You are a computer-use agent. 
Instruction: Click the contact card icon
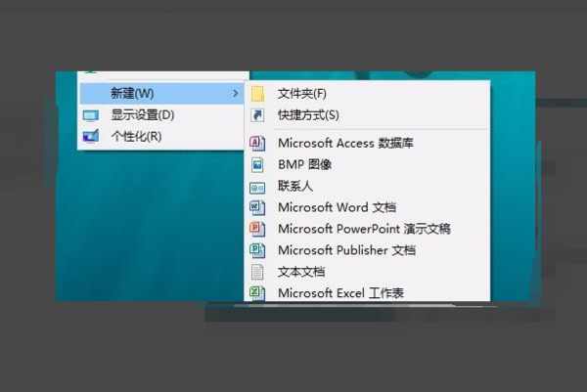(257, 188)
